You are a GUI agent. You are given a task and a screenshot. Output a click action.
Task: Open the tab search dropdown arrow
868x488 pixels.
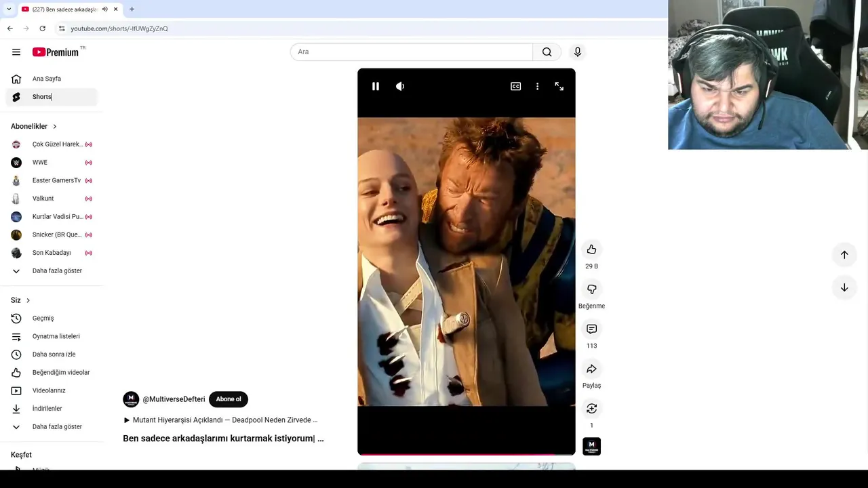coord(9,9)
